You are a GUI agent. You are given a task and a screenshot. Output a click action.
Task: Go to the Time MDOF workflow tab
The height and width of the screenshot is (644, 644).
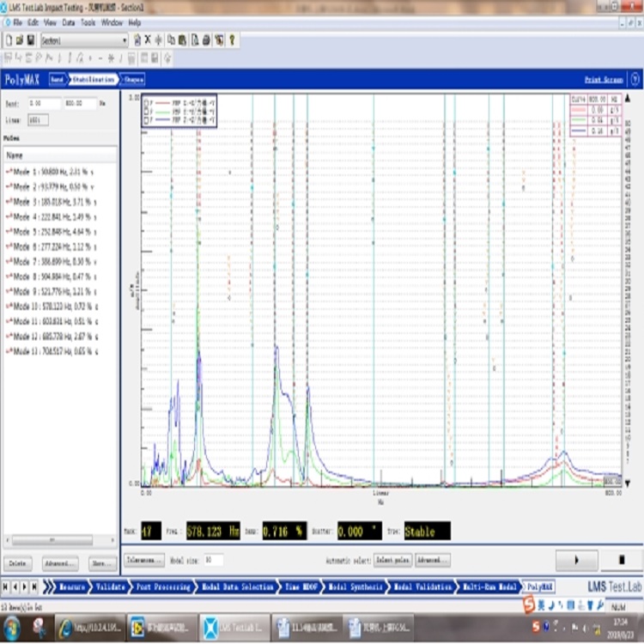pyautogui.click(x=301, y=587)
